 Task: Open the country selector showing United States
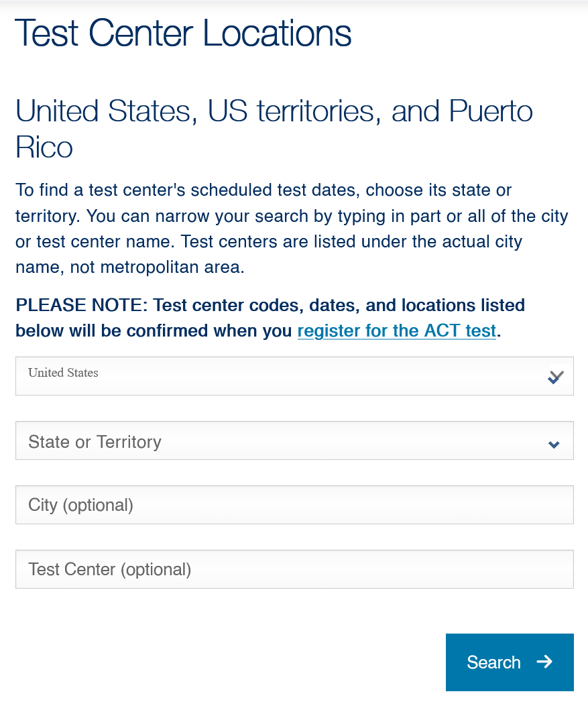(295, 376)
